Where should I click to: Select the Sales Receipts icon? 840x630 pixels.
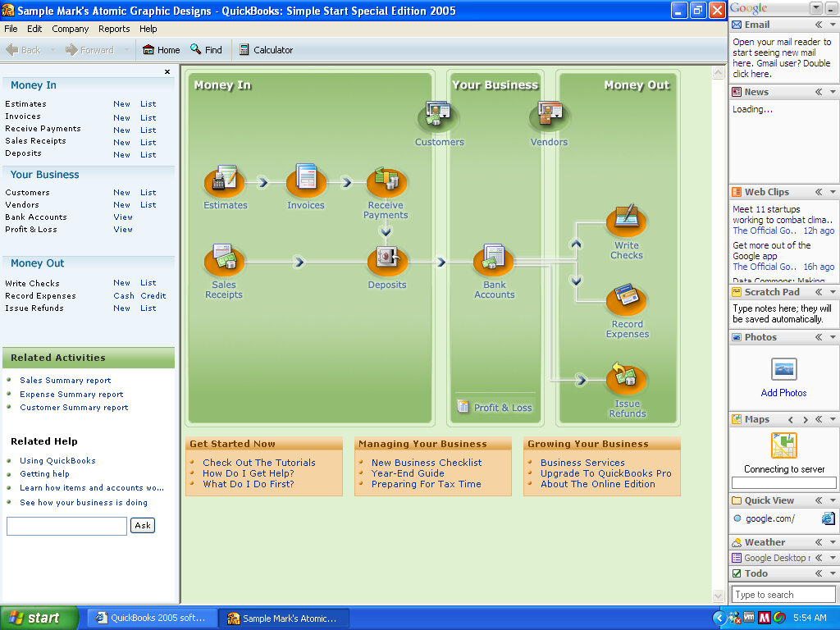(x=224, y=259)
